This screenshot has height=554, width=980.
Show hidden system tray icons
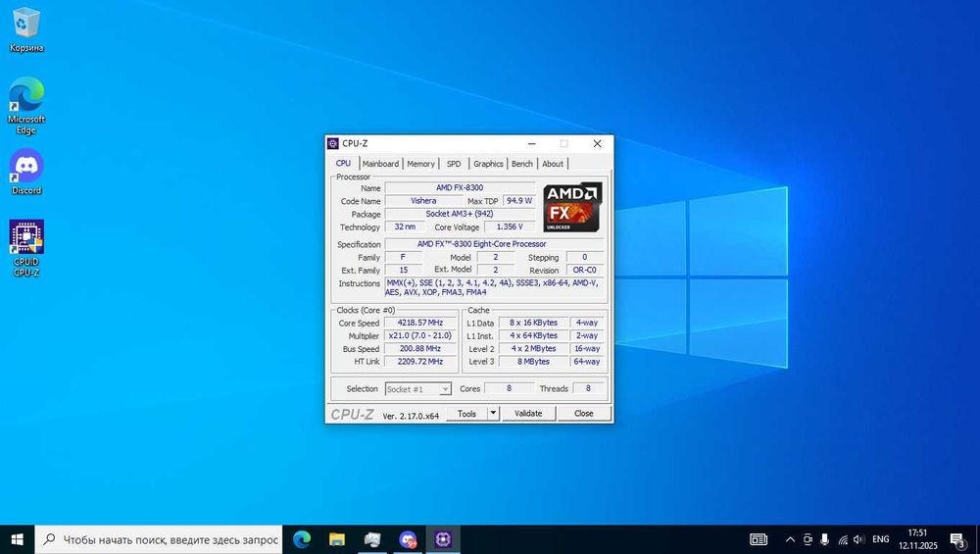(790, 539)
